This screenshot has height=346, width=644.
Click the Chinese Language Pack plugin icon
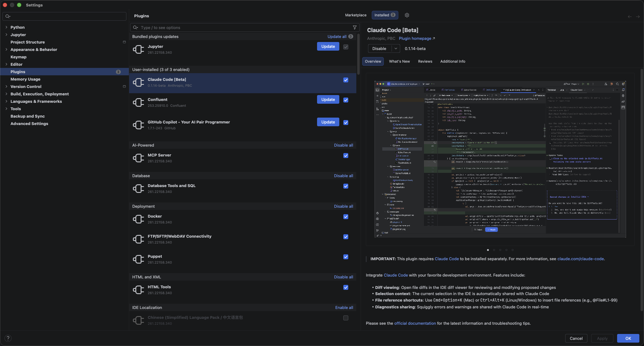click(x=138, y=320)
